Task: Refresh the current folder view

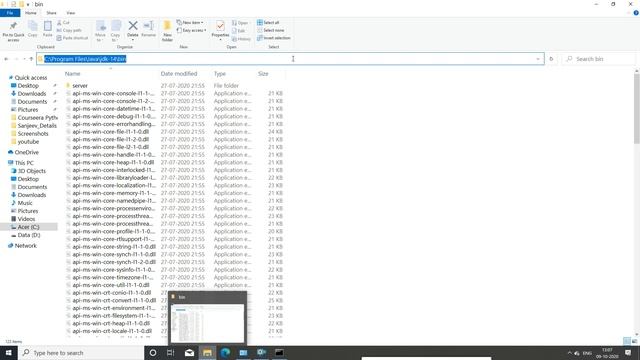Action: coord(551,59)
